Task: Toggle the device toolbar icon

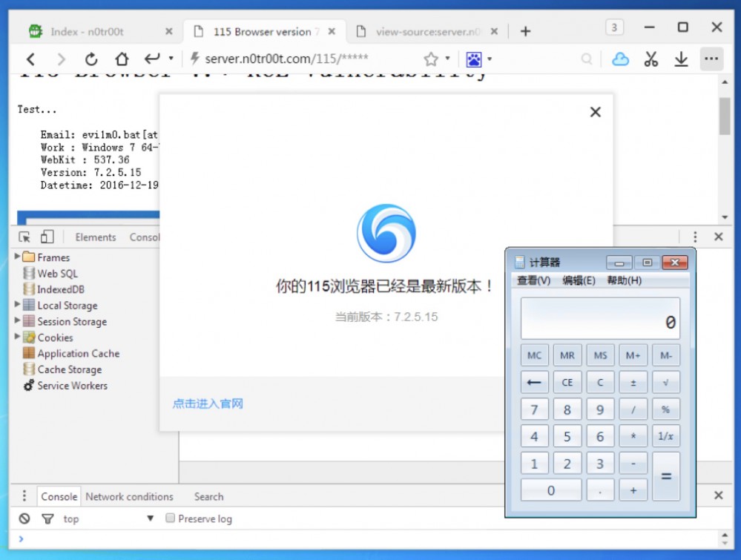Action: [x=47, y=237]
